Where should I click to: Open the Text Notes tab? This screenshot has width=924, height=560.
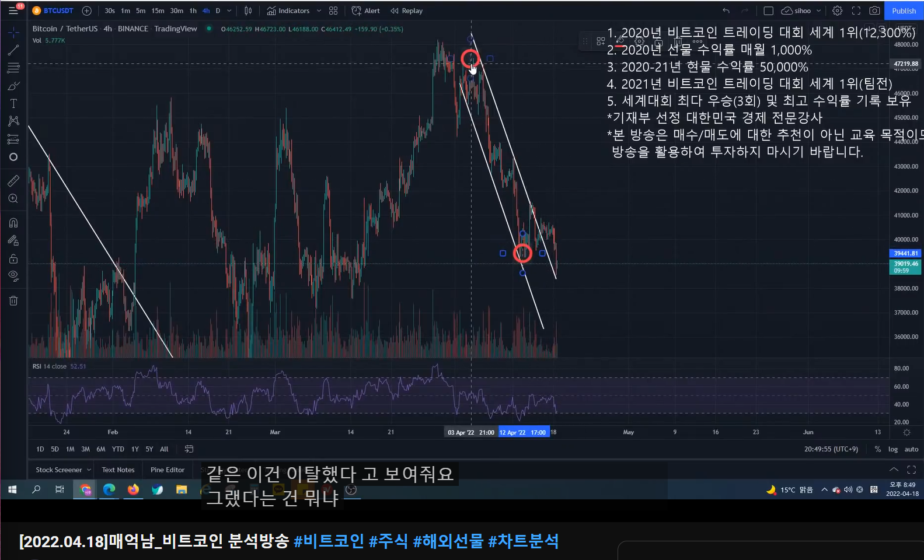pyautogui.click(x=118, y=470)
